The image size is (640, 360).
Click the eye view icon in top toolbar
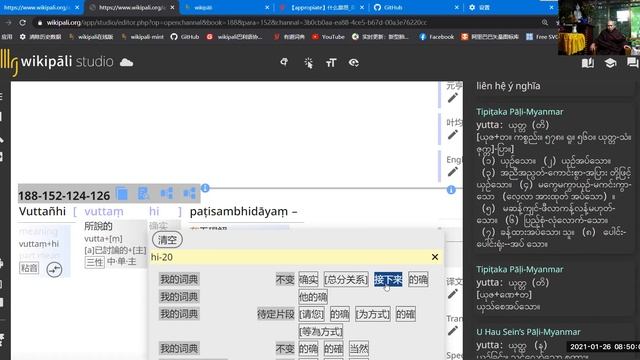[x=353, y=63]
